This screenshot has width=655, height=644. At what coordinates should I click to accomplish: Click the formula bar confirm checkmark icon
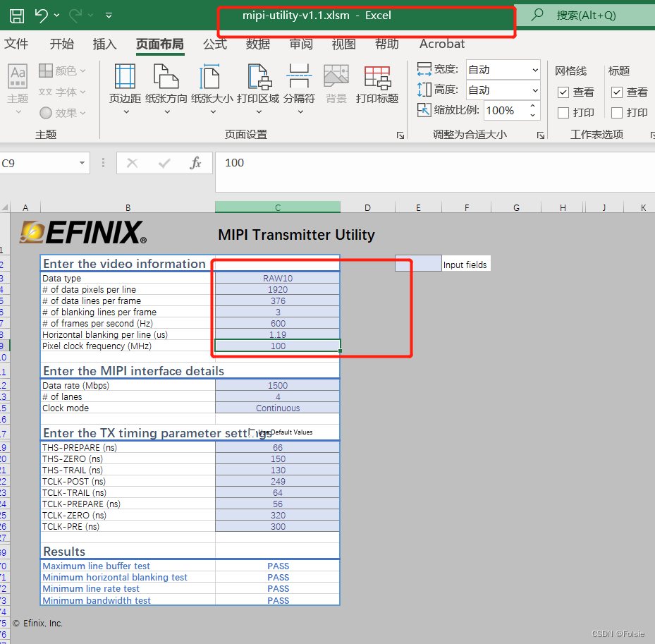[x=164, y=163]
